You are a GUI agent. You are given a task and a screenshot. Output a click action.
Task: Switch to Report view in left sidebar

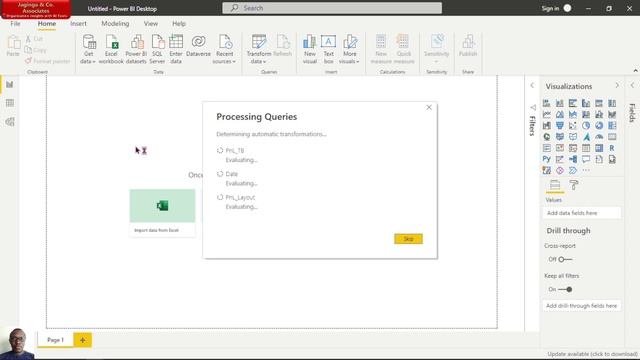(9, 84)
